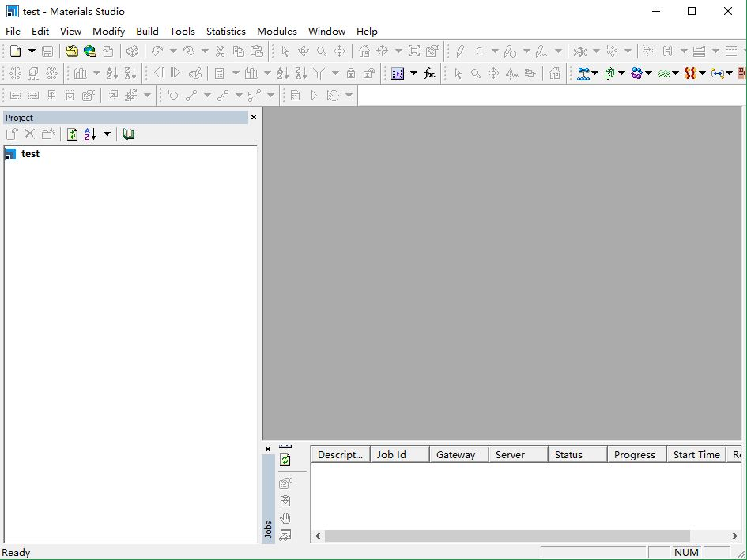747x560 pixels.
Task: Open the sort order dropdown in Project panel
Action: [x=107, y=134]
